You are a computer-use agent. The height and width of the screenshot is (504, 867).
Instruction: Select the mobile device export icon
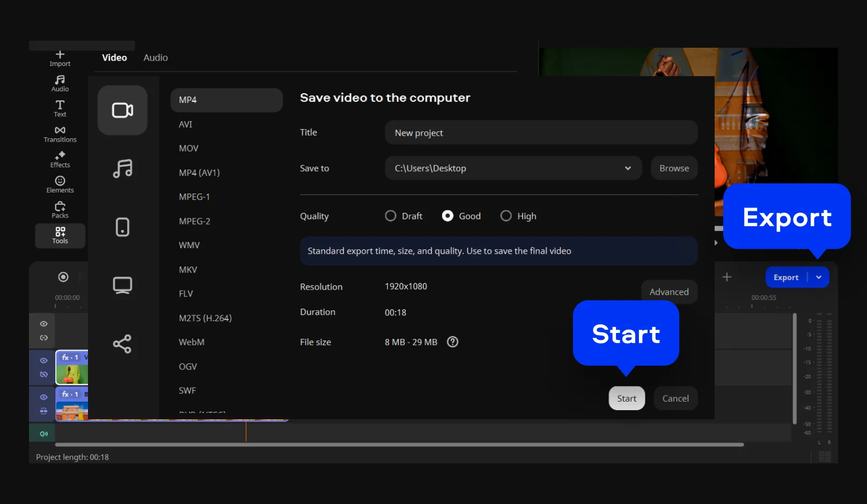coord(122,227)
